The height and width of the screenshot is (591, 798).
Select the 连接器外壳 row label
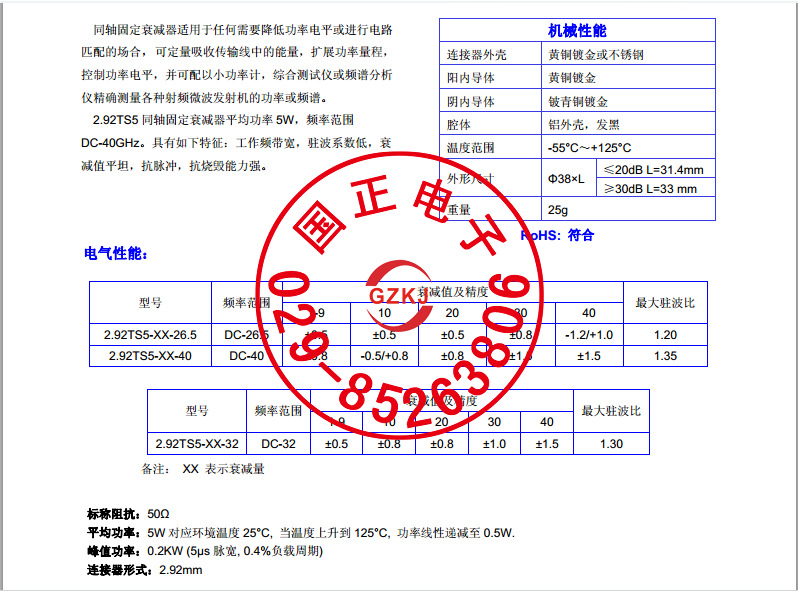coord(476,54)
